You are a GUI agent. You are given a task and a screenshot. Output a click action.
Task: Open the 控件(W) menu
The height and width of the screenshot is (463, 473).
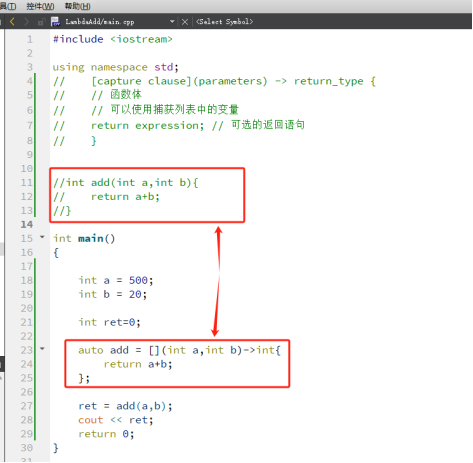click(40, 6)
